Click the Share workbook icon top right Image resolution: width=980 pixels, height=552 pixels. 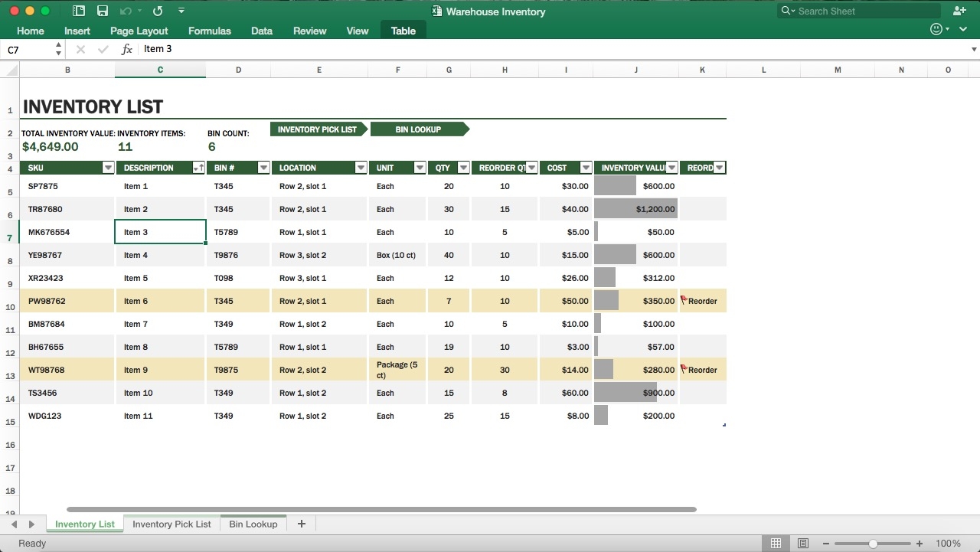[x=959, y=11]
